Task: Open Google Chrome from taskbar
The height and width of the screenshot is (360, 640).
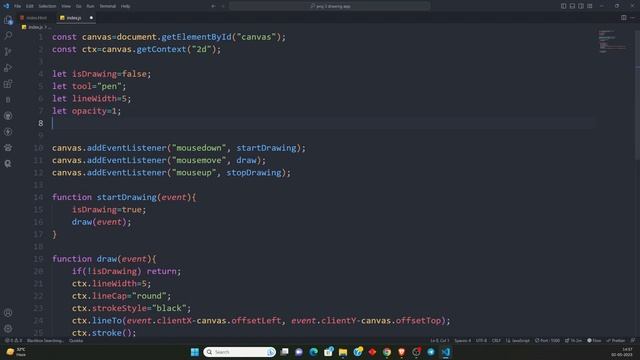Action: 387,352
